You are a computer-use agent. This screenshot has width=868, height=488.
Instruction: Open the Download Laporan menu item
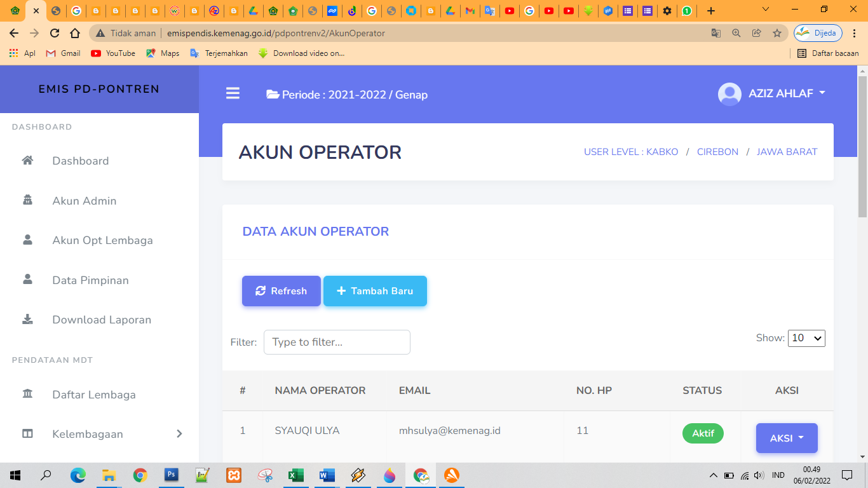(x=102, y=320)
